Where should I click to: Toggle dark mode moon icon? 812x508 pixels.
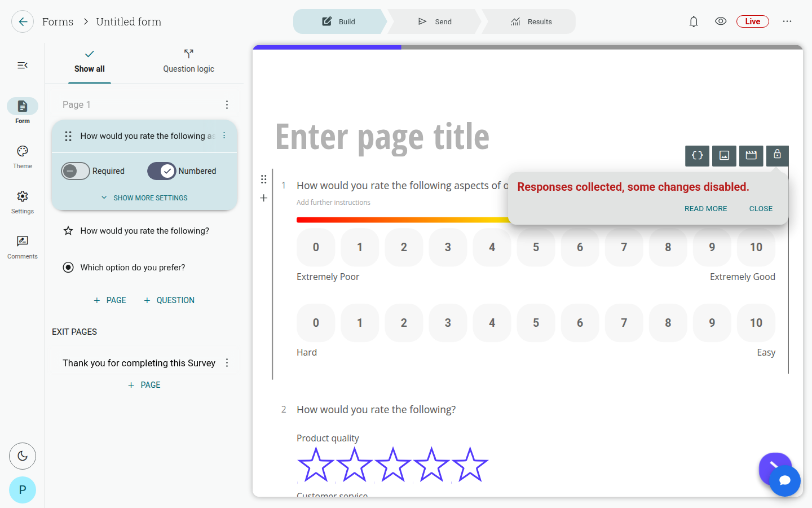pyautogui.click(x=23, y=456)
